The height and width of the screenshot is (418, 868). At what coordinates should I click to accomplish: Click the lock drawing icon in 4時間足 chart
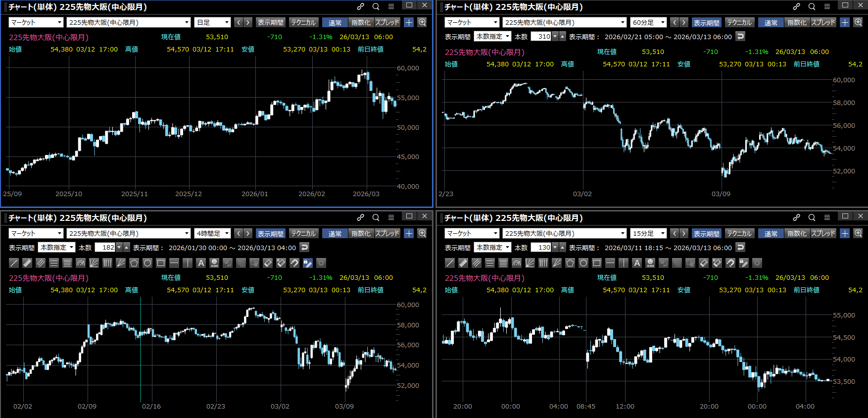[x=307, y=263]
